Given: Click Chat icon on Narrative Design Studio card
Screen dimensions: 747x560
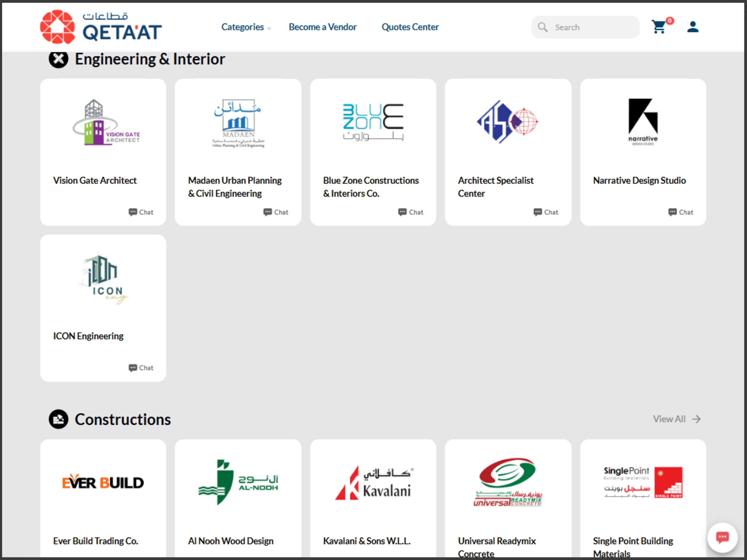Looking at the screenshot, I should [x=672, y=212].
